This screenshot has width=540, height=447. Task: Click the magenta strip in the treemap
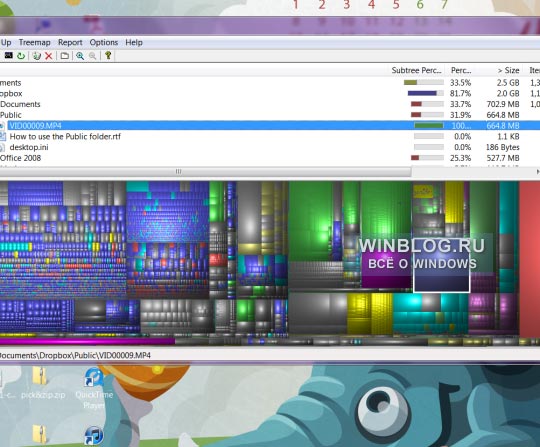pyautogui.click(x=87, y=342)
